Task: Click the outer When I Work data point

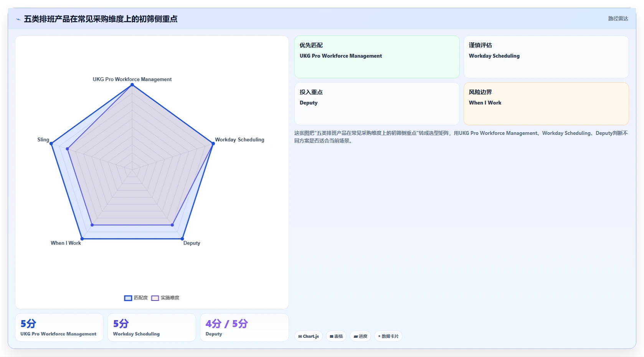Action: pos(82,239)
